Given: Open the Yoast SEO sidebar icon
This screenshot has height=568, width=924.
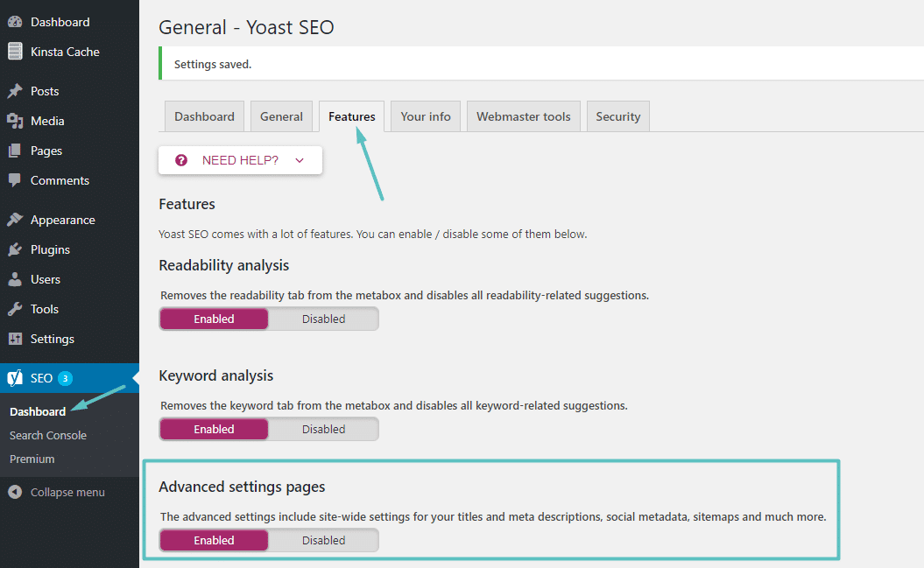Looking at the screenshot, I should click(x=14, y=377).
